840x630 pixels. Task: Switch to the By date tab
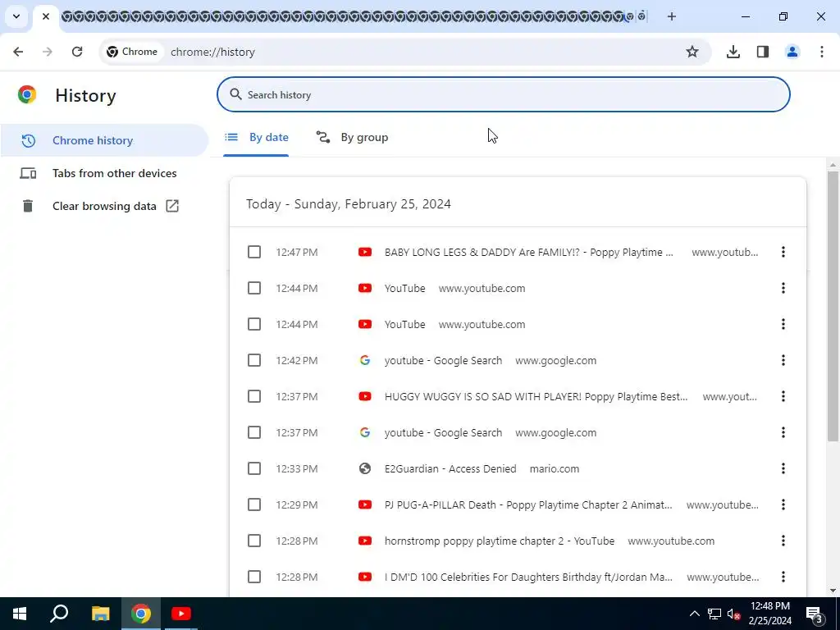tap(256, 138)
